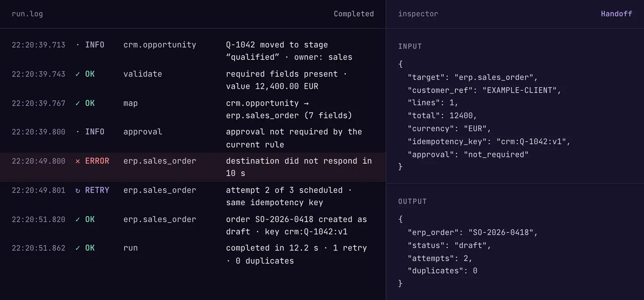Select timestamp 22:20:39.713

click(38, 45)
